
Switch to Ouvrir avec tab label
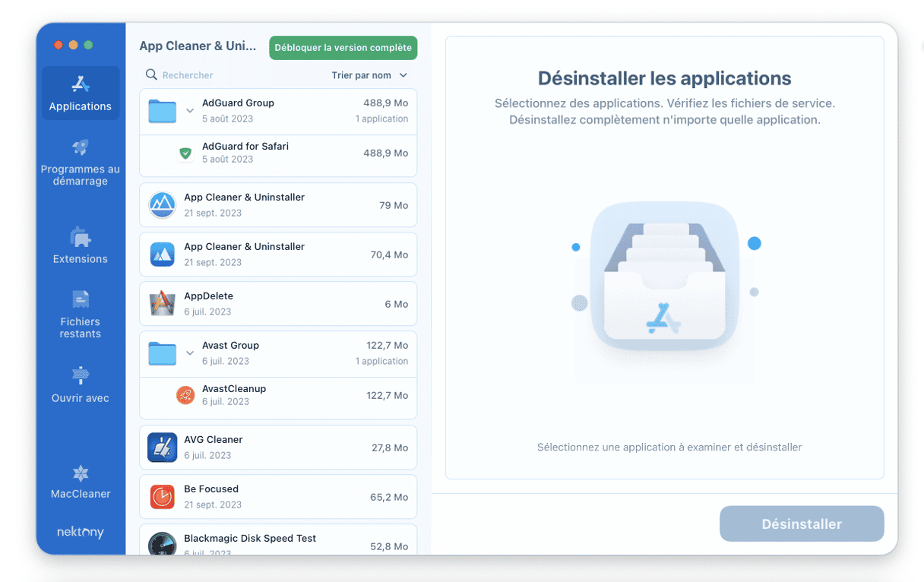pyautogui.click(x=81, y=398)
